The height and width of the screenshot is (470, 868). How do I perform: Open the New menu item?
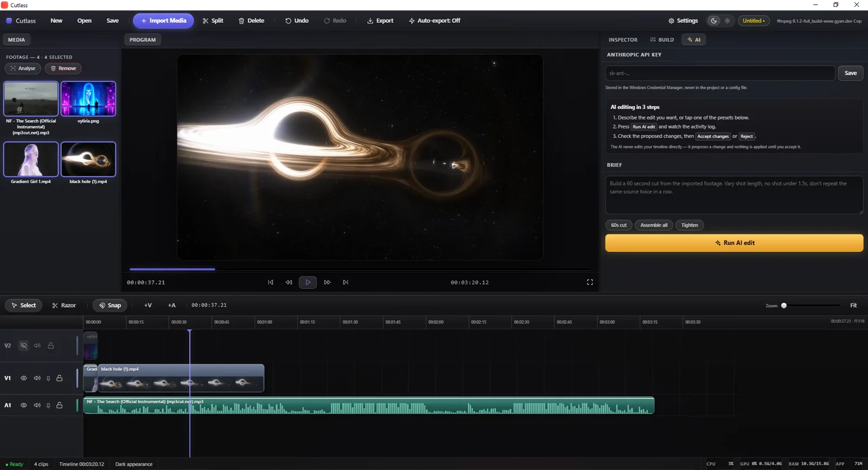(x=56, y=21)
